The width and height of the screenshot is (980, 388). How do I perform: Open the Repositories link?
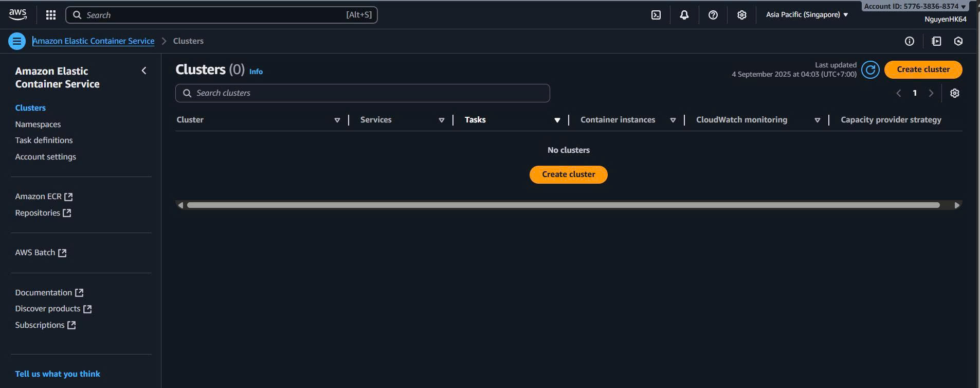[x=38, y=213]
